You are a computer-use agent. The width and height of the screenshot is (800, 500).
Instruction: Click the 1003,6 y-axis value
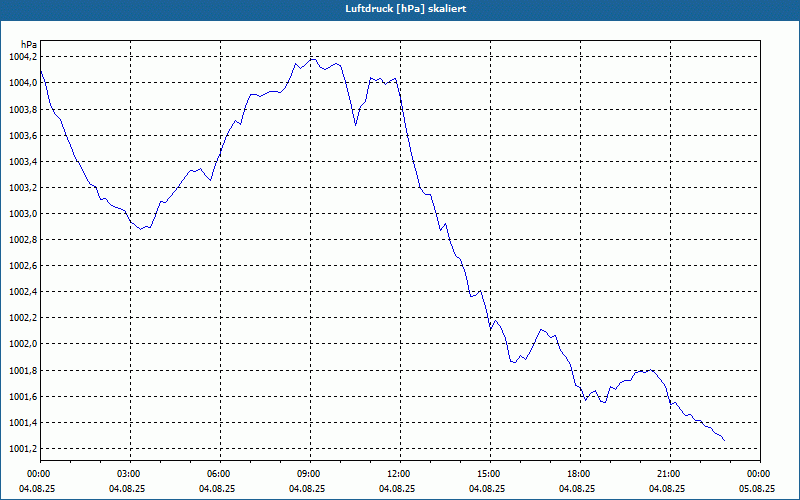pyautogui.click(x=22, y=135)
